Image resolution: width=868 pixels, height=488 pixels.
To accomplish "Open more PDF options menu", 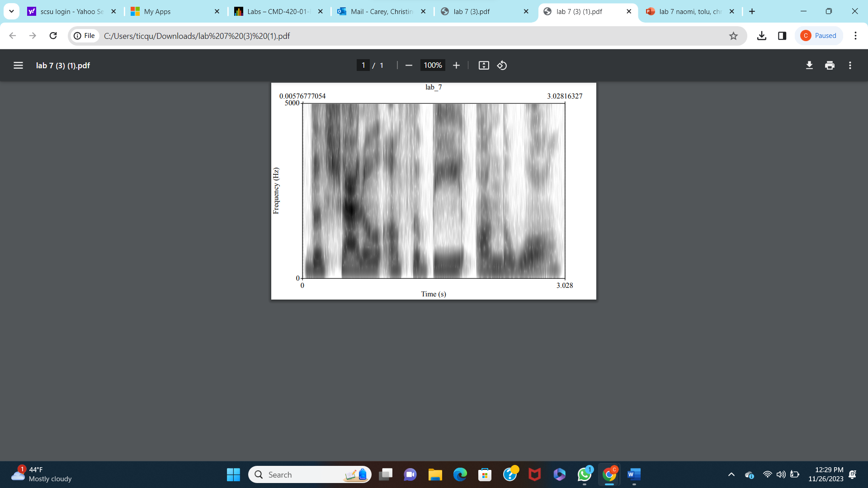I will tap(849, 65).
